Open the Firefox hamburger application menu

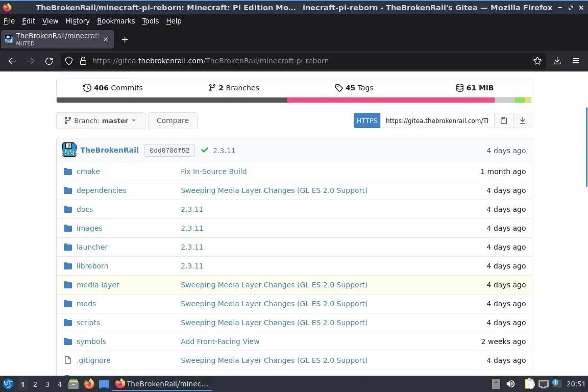[576, 61]
